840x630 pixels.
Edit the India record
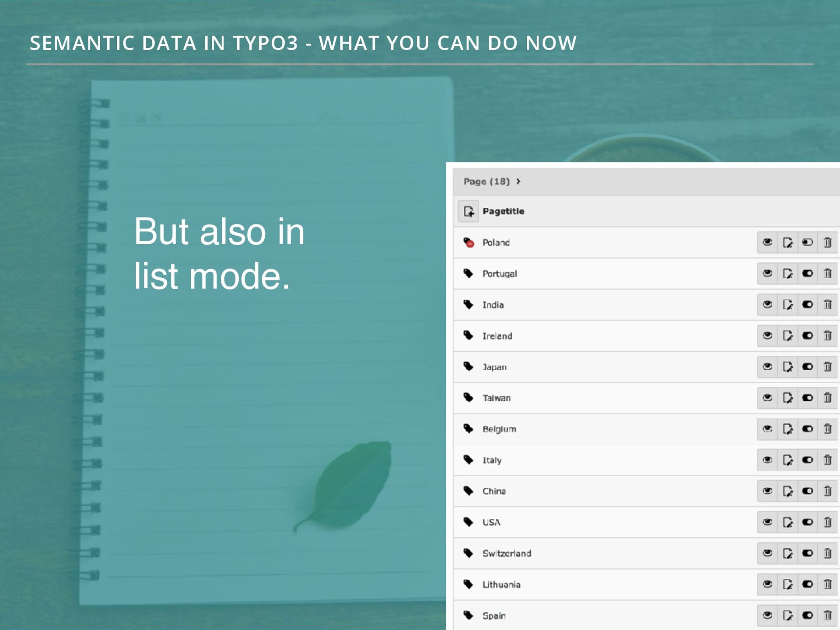[787, 304]
